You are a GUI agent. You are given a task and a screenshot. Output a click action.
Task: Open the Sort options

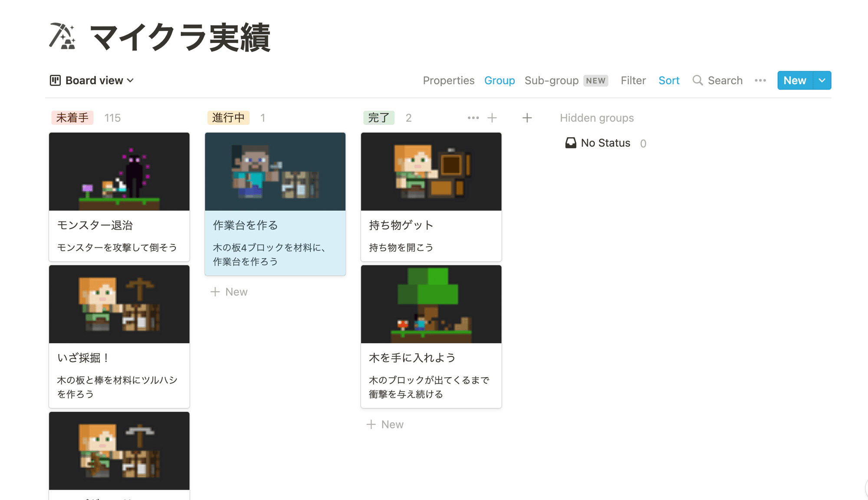pyautogui.click(x=669, y=80)
